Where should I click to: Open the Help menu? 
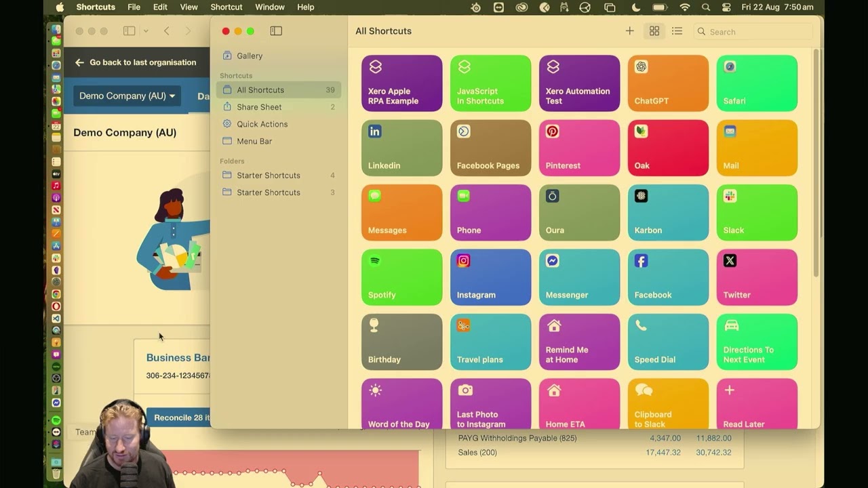click(x=306, y=7)
